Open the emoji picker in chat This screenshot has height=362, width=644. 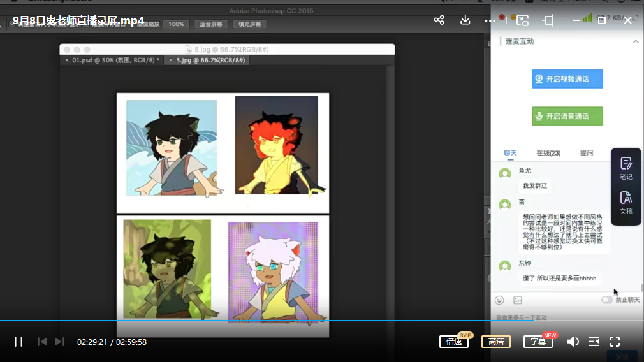coord(499,300)
